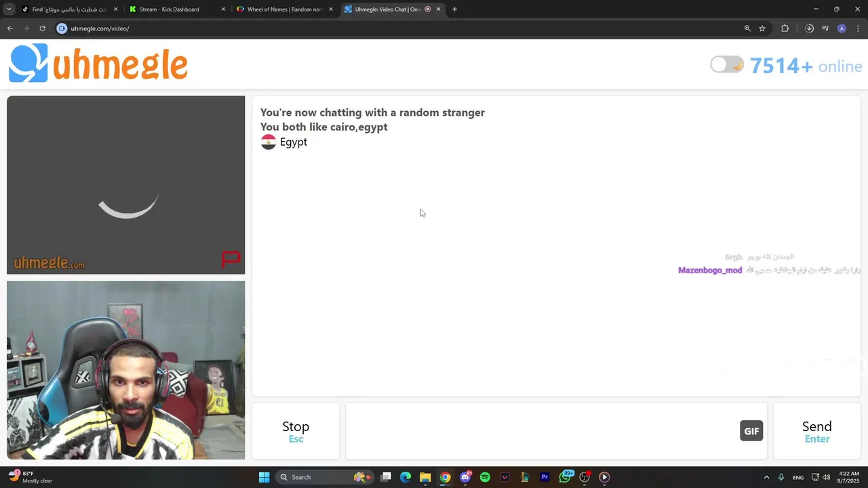Open a new browser tab
The width and height of the screenshot is (868, 488).
tap(454, 9)
